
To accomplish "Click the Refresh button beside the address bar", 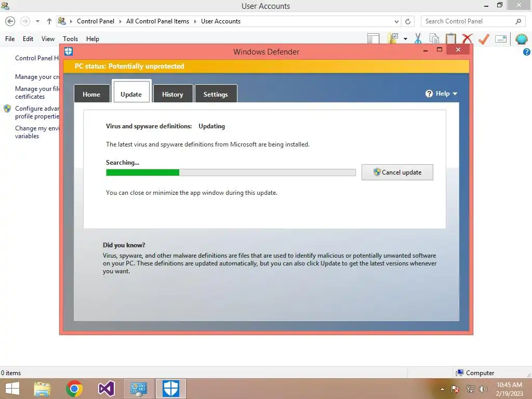I will coord(408,21).
